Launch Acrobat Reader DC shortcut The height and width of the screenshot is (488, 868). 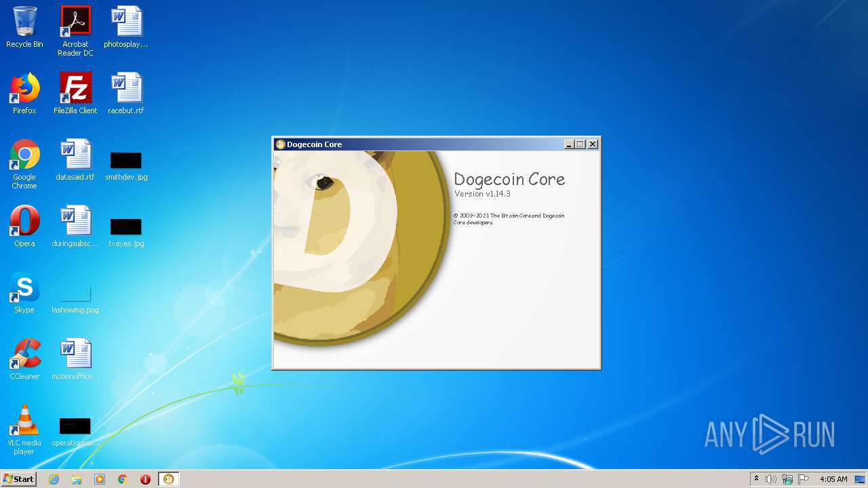(x=75, y=31)
